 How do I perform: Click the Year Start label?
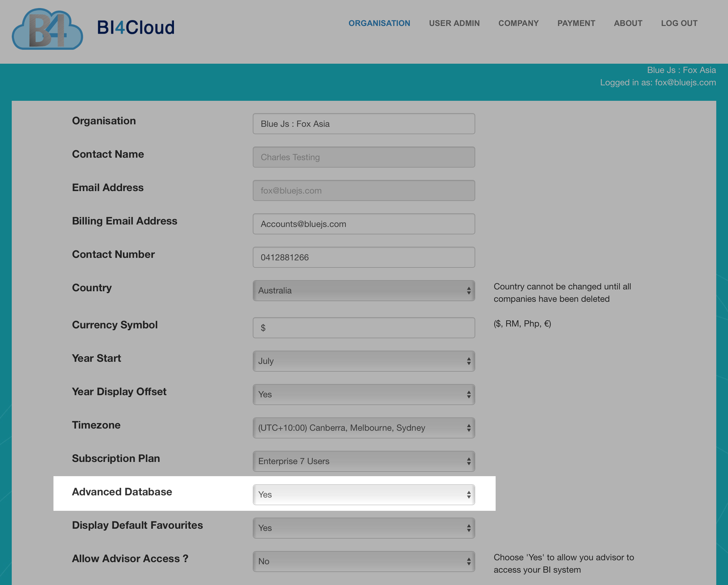(97, 358)
